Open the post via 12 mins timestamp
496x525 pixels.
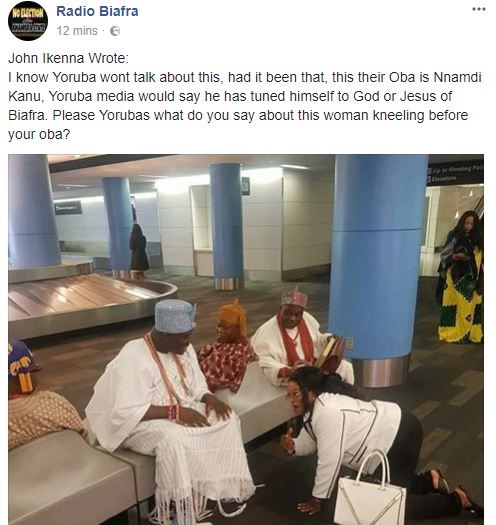[x=77, y=31]
